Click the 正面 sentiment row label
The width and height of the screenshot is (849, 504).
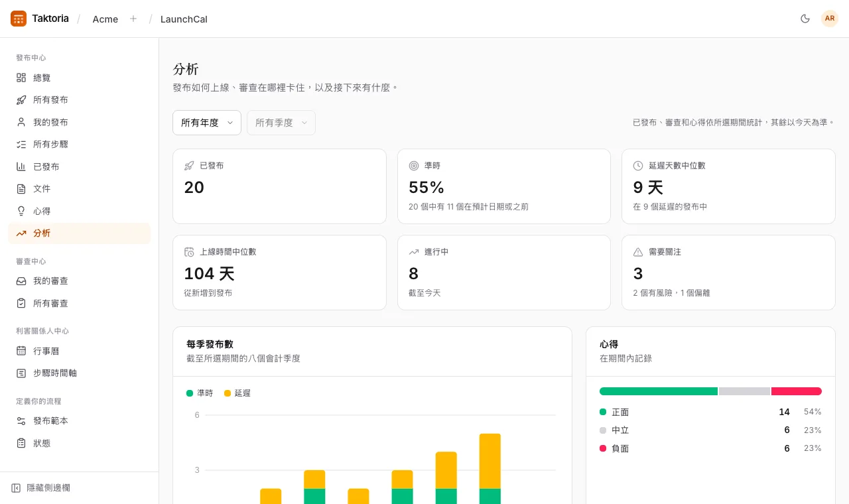pyautogui.click(x=620, y=412)
